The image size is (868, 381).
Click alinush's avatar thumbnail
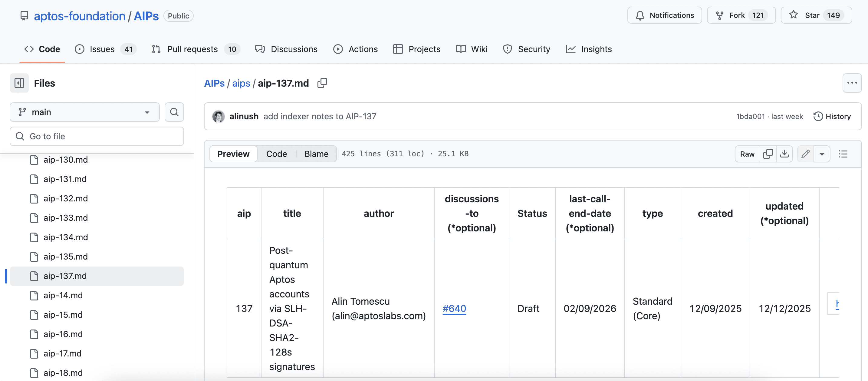coord(218,116)
